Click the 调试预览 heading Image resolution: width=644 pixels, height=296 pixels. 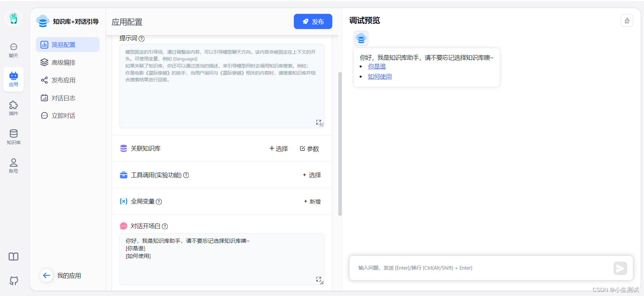click(365, 21)
